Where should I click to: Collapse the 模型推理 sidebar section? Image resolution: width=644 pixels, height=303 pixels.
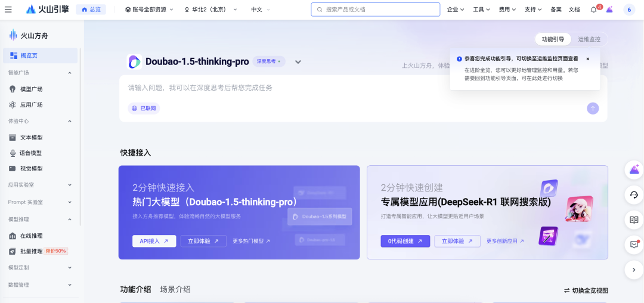click(x=69, y=219)
